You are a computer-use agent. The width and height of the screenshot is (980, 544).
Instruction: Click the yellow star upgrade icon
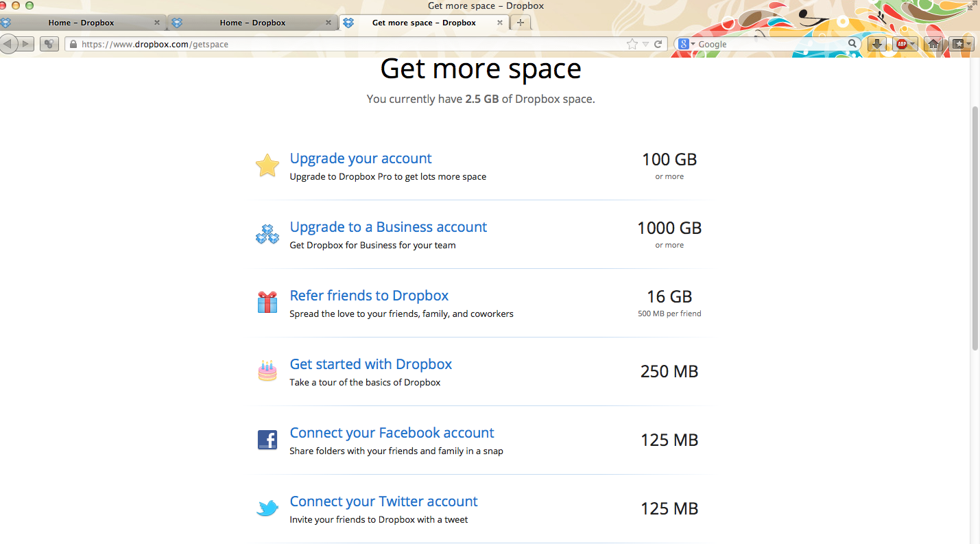[267, 165]
